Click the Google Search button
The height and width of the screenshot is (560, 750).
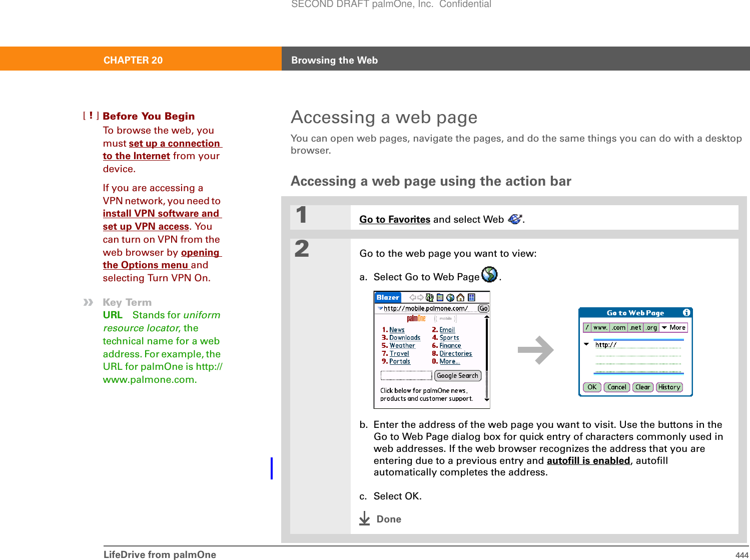[457, 375]
